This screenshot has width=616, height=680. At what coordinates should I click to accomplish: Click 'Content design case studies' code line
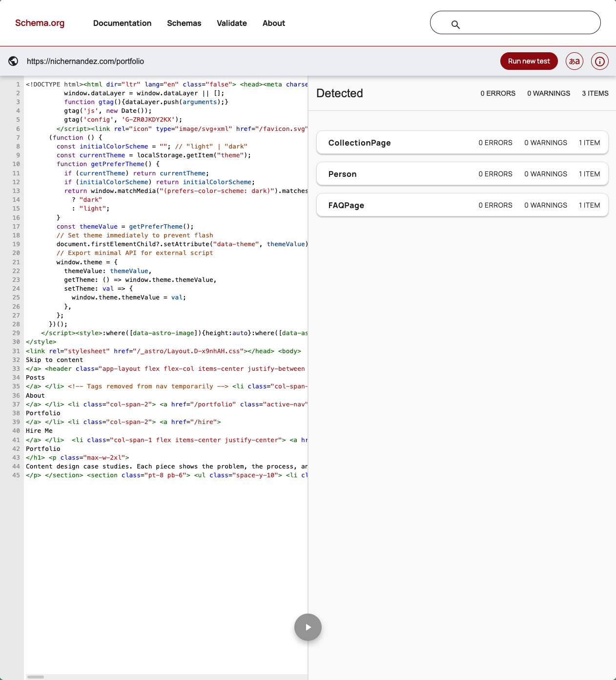pyautogui.click(x=166, y=467)
